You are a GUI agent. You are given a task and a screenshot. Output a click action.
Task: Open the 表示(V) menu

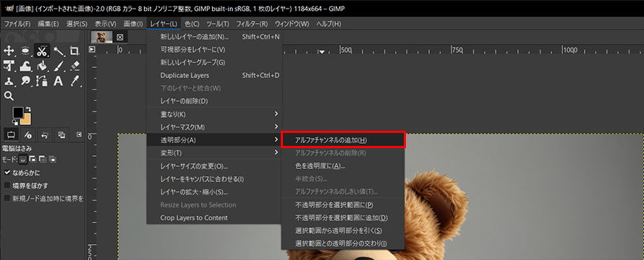click(105, 24)
